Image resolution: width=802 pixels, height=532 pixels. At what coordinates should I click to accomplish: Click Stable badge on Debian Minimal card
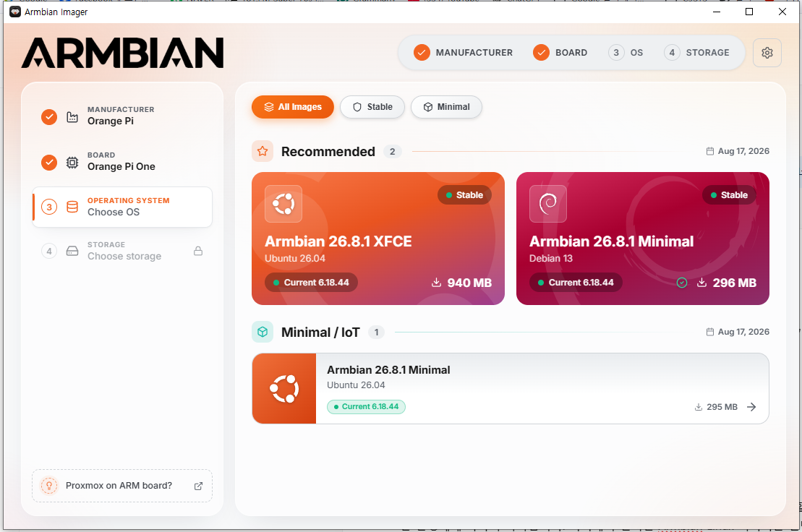pyautogui.click(x=729, y=195)
